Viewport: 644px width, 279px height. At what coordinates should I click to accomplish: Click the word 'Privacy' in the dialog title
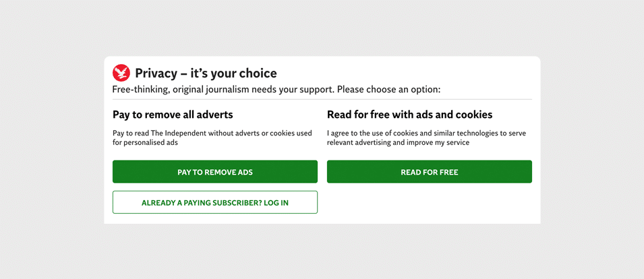[x=155, y=73]
